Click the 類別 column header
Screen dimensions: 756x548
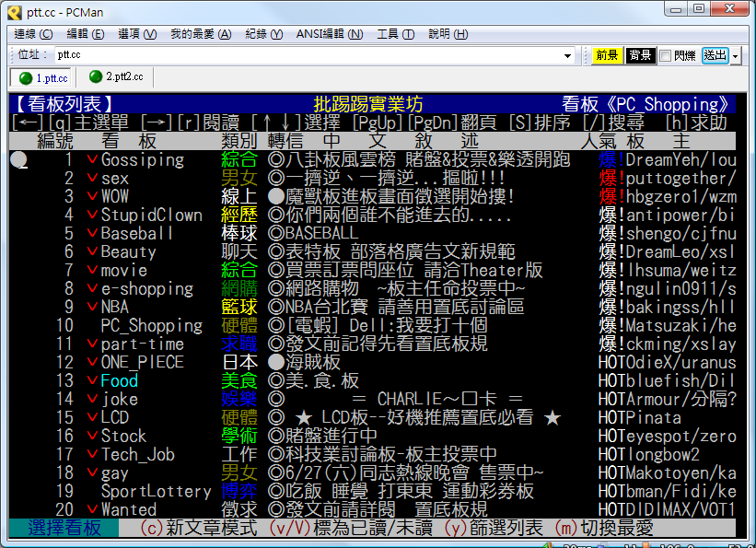pos(239,141)
